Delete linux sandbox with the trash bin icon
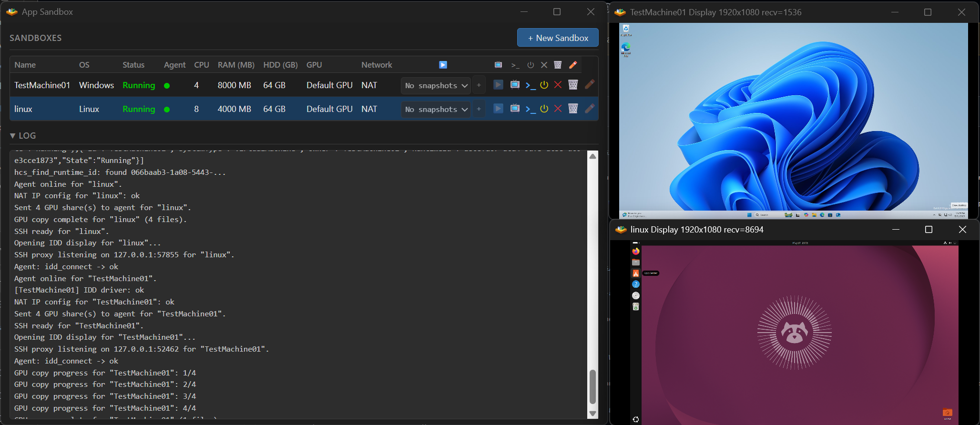The width and height of the screenshot is (980, 425). tap(573, 109)
